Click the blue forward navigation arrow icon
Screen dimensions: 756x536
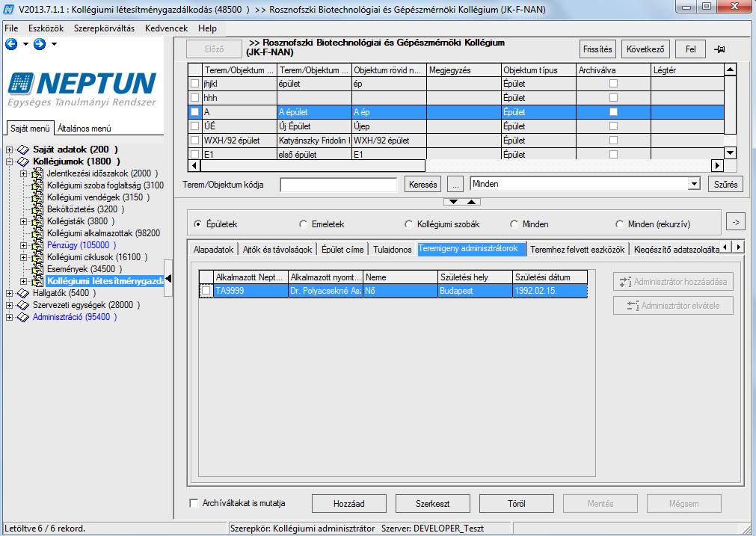pos(40,44)
